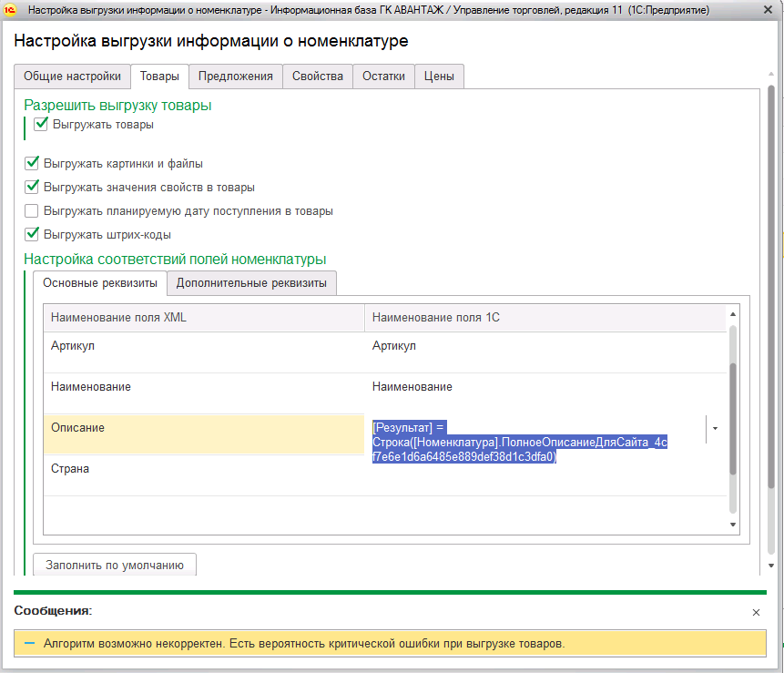The height and width of the screenshot is (673, 784).
Task: Select 'Артикул' XML field cell
Action: [204, 352]
